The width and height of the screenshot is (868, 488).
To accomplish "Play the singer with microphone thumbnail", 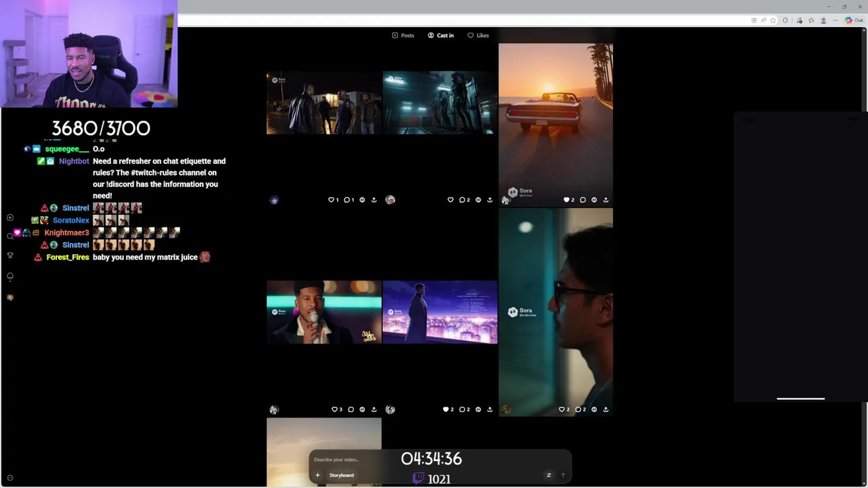I will (x=324, y=312).
